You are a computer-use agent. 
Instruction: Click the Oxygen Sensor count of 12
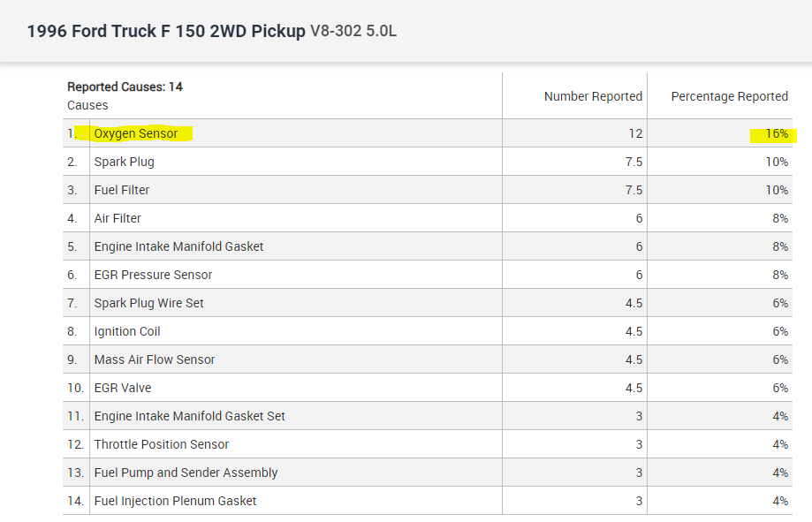(x=636, y=133)
